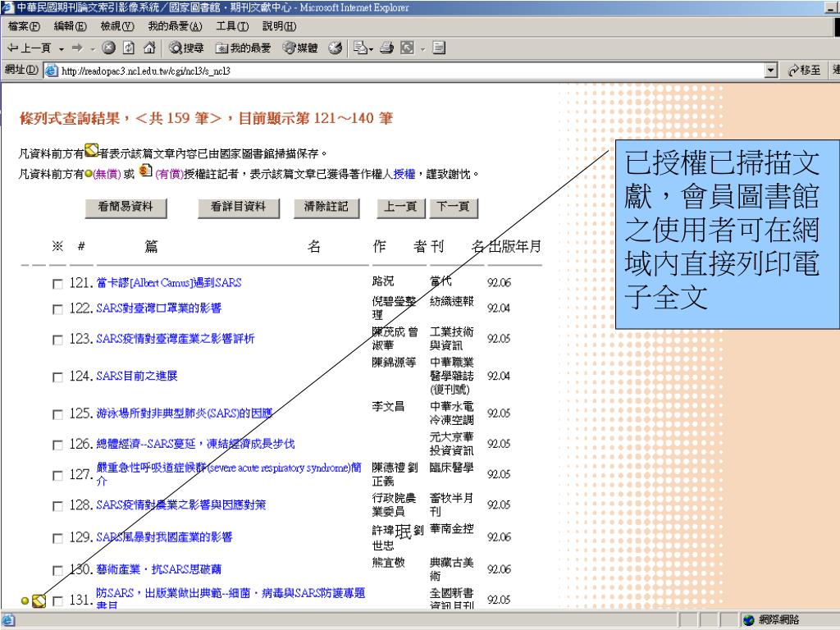The height and width of the screenshot is (630, 840).
Task: Open the Mail icon dropdown arrow
Action: [x=371, y=48]
